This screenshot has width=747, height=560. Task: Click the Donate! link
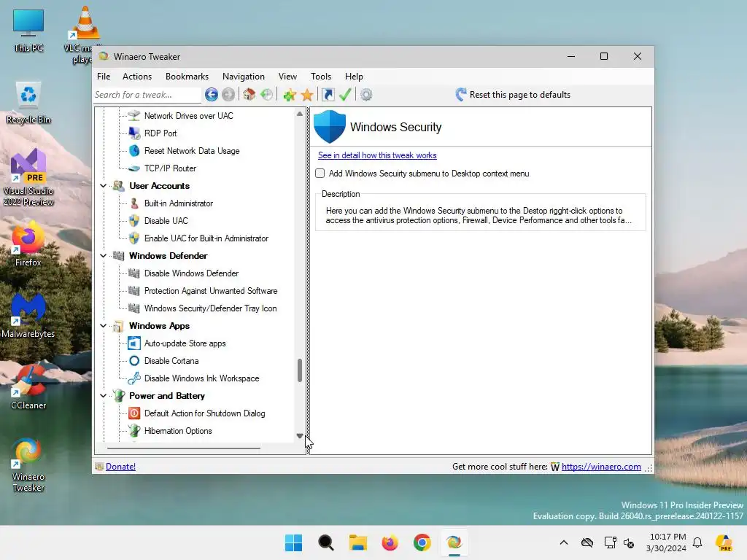click(x=120, y=467)
